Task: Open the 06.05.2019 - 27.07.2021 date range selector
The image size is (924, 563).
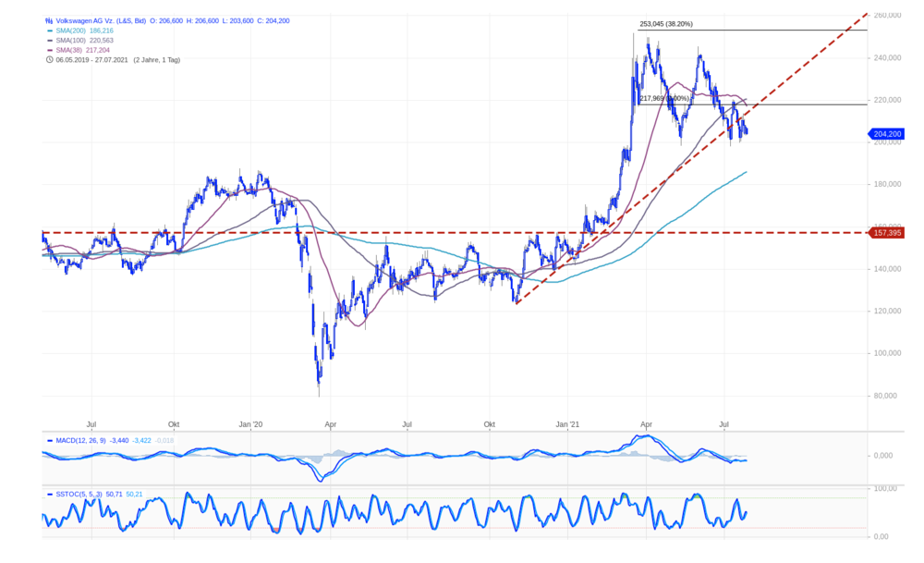Action: click(x=91, y=60)
